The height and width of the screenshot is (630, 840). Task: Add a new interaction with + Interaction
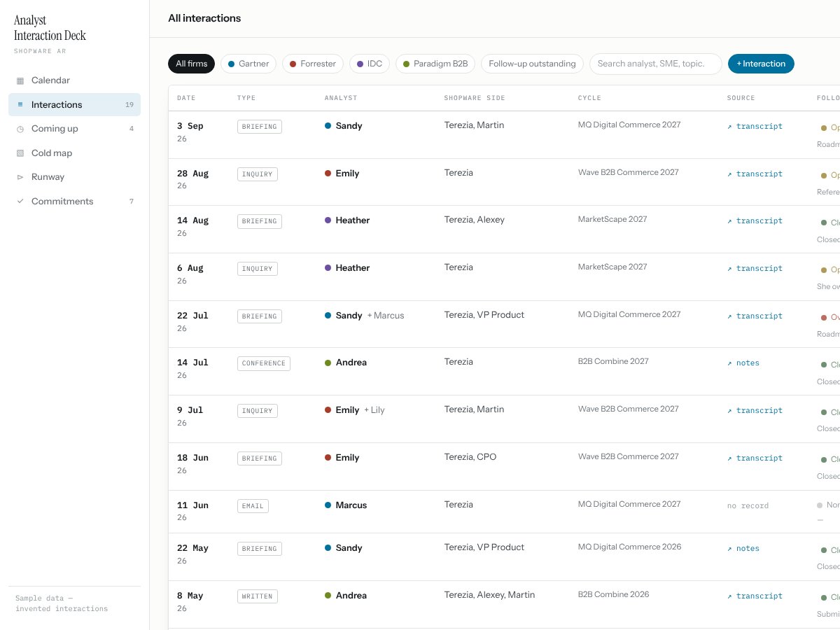click(761, 64)
